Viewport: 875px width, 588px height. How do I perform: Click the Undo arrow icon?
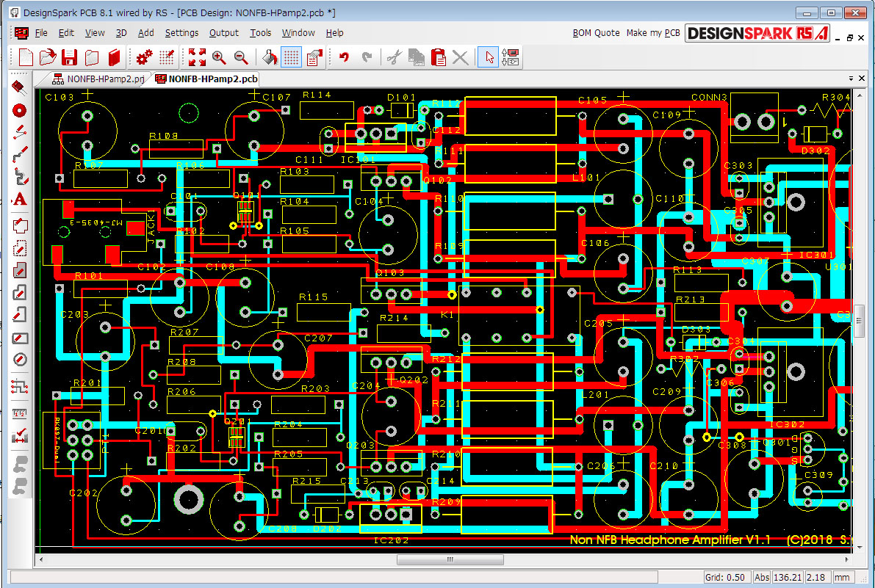tap(344, 57)
